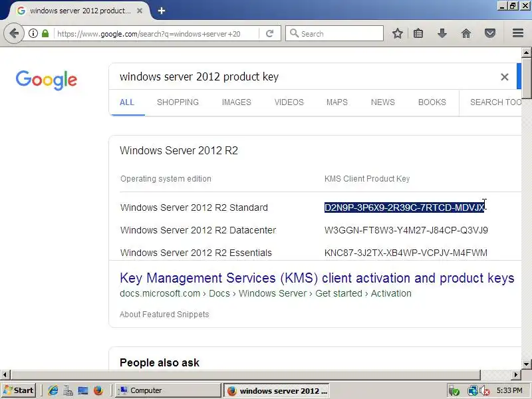Bookmark this page with the star icon

[x=397, y=33]
